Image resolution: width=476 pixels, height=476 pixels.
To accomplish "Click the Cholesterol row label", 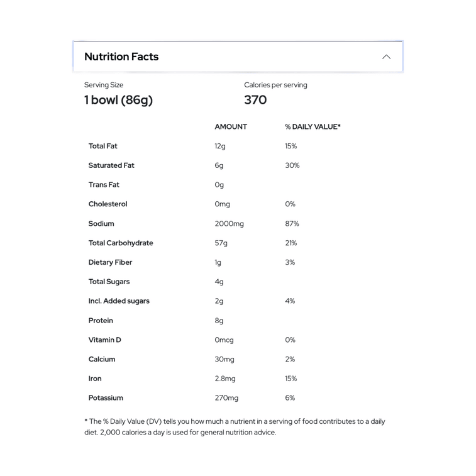I will point(108,204).
